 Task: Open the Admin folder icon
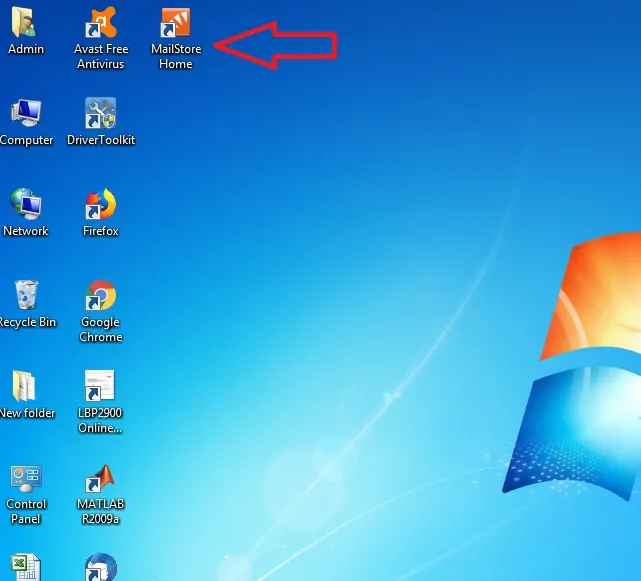pyautogui.click(x=24, y=21)
